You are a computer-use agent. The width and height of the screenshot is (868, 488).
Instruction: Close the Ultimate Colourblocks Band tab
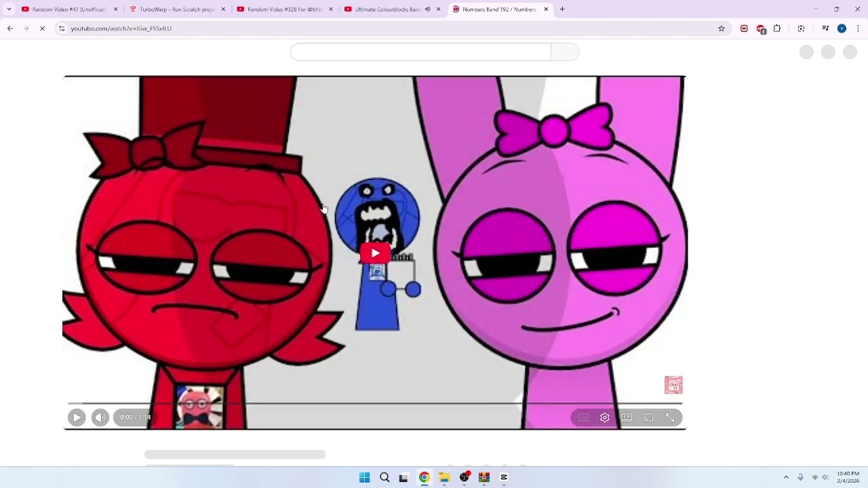(x=438, y=9)
